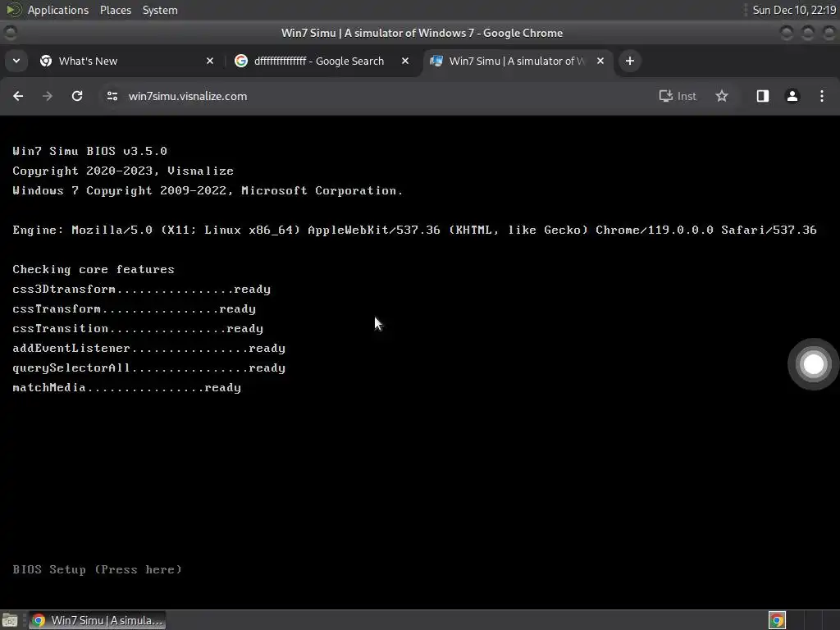Click the show desktop icon in bottom panel

point(10,620)
